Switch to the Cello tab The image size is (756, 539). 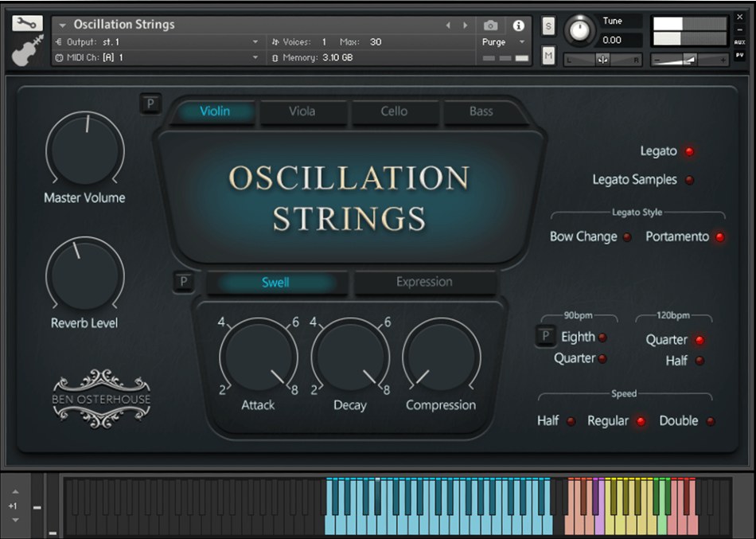[x=395, y=112]
